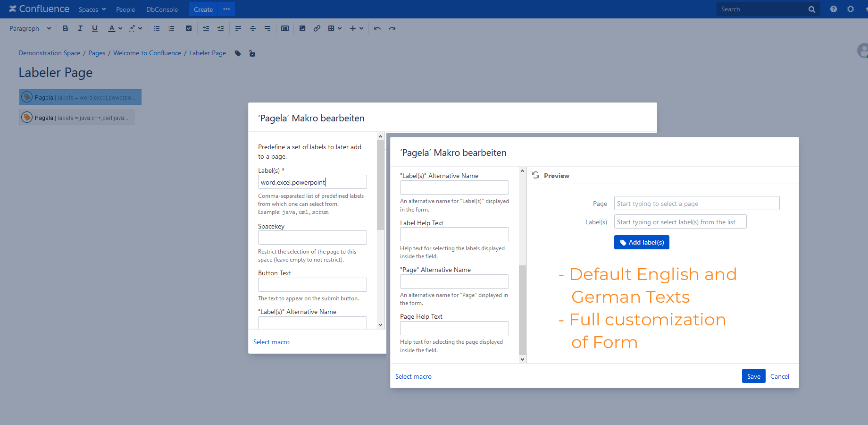Open Labeler Page breadcrumb
The height and width of the screenshot is (425, 868).
208,53
